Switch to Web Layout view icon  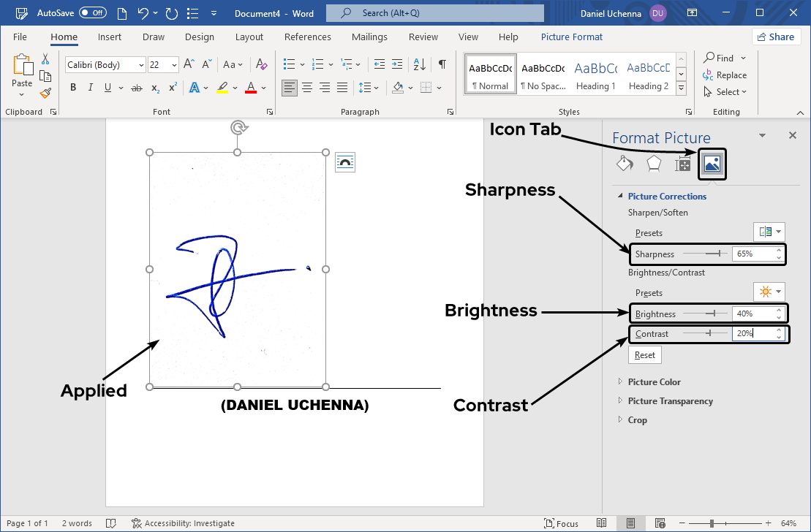(x=660, y=522)
